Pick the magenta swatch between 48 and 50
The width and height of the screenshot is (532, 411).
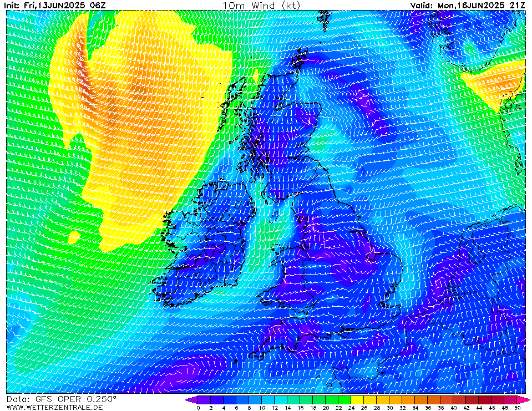(511, 400)
